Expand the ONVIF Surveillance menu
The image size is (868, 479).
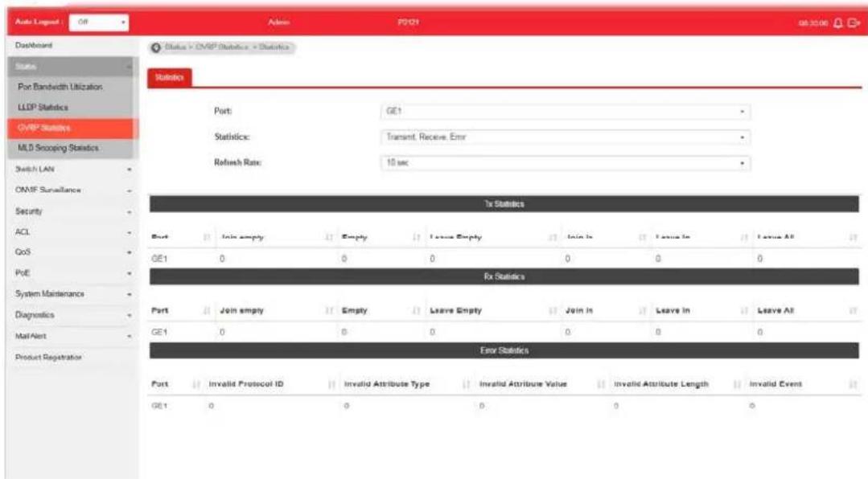click(73, 190)
